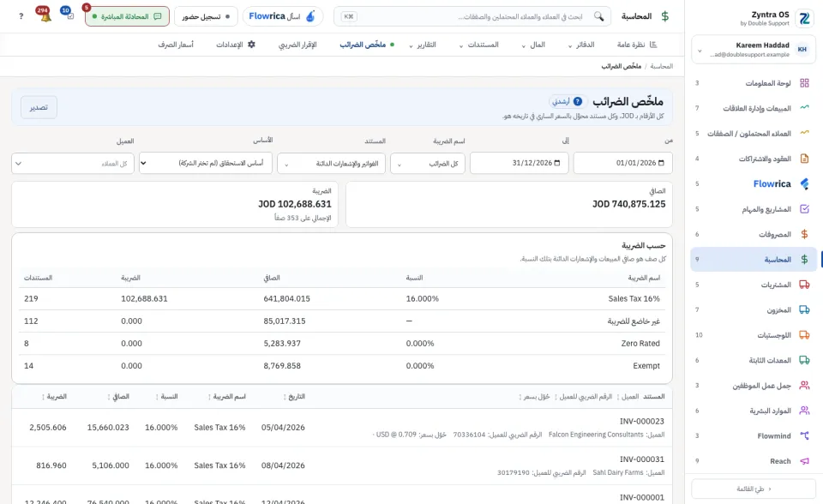Expand the الدفاتر (Ledgers) menu
823x504 pixels.
tap(581, 45)
